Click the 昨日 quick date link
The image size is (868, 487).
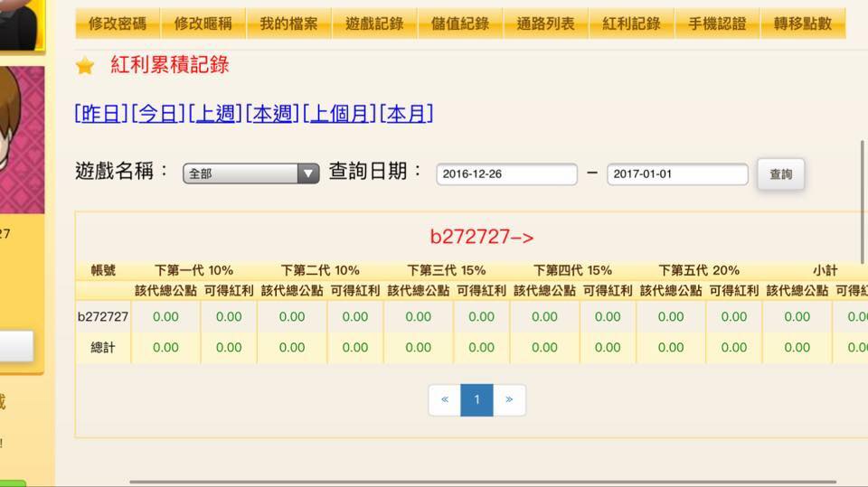101,114
